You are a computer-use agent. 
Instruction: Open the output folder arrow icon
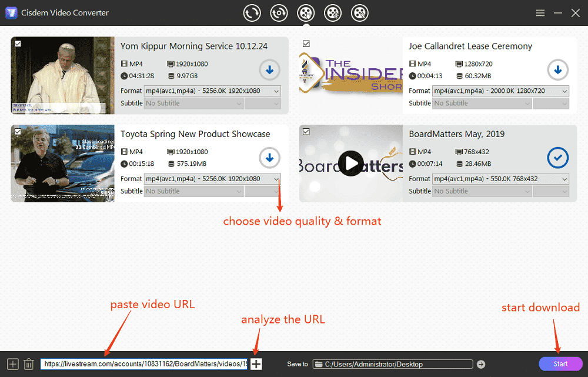tap(481, 364)
